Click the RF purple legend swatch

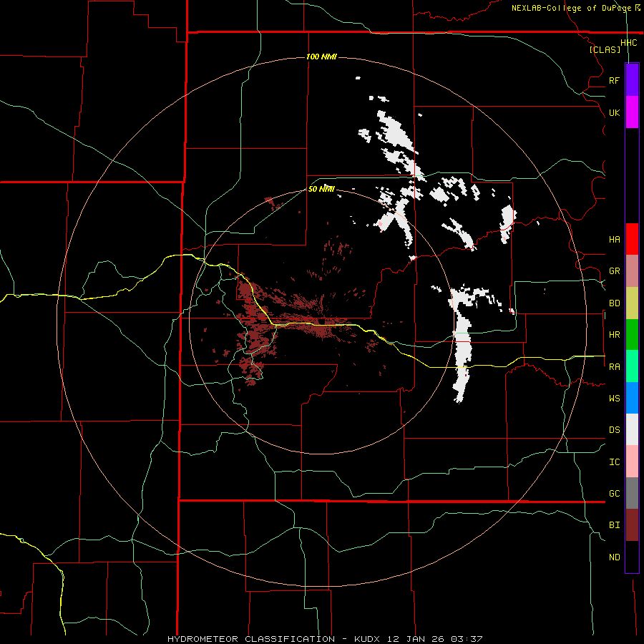[x=632, y=80]
